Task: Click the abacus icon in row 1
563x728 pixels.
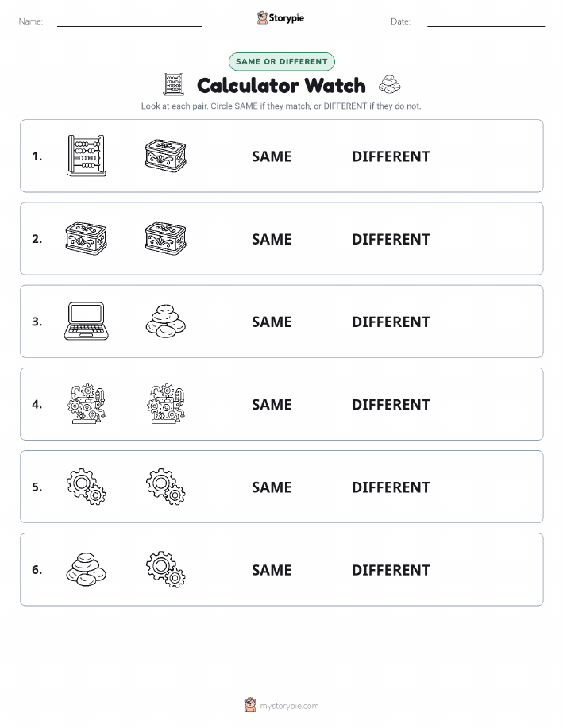Action: pos(87,156)
